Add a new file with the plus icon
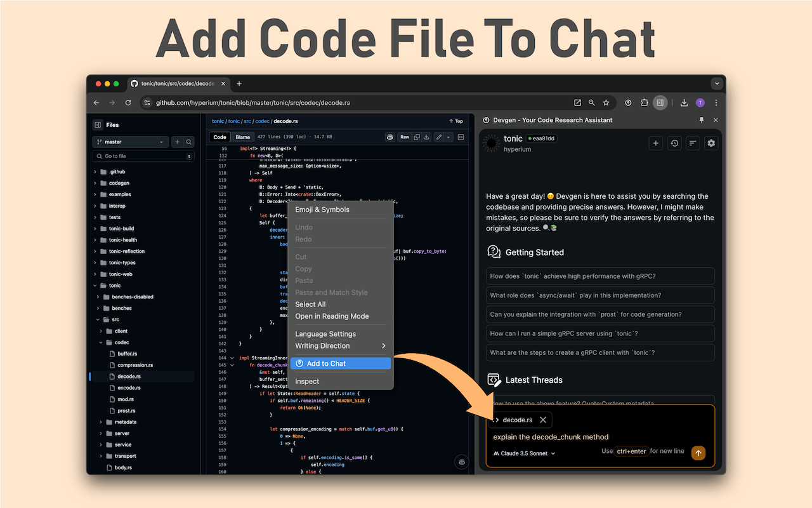This screenshot has height=508, width=812. pos(178,142)
